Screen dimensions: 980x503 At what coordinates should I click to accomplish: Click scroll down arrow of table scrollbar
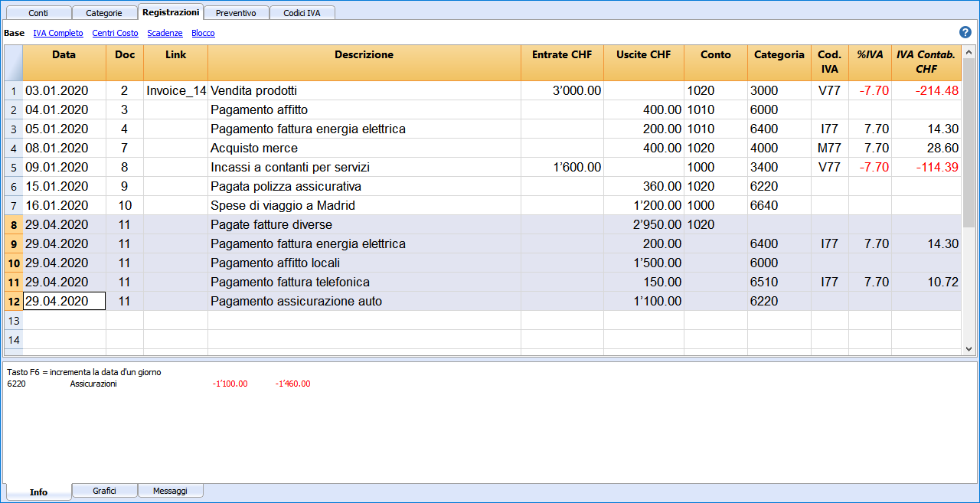point(969,348)
